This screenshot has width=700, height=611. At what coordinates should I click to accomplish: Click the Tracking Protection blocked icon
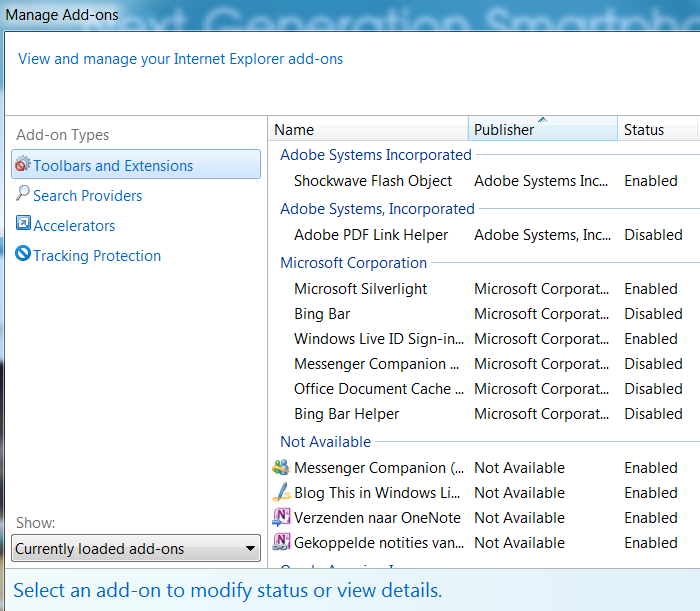tap(23, 255)
